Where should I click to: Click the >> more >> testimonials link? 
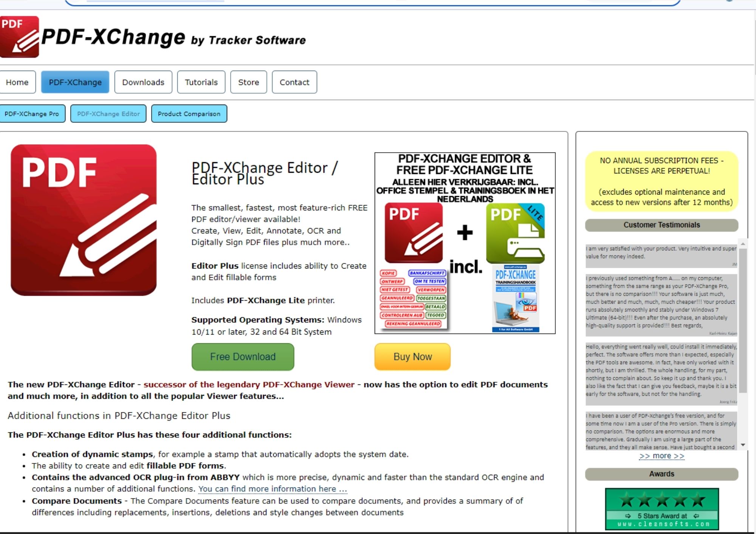click(662, 456)
